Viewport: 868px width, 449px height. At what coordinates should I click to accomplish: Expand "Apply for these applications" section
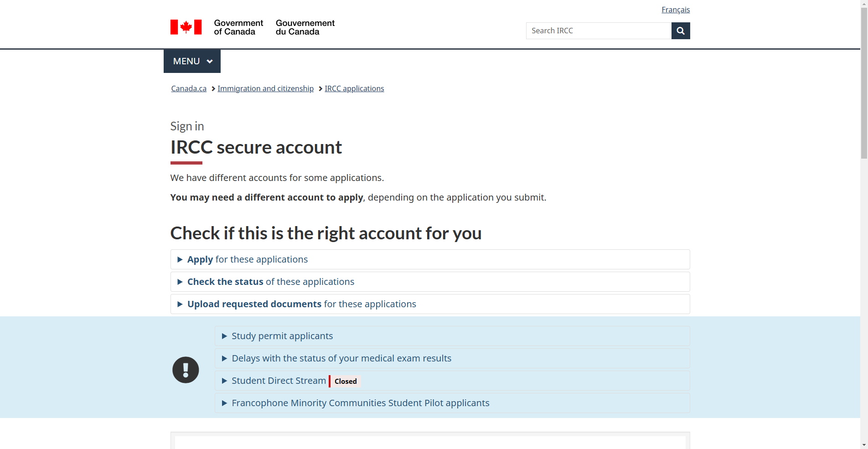[248, 259]
